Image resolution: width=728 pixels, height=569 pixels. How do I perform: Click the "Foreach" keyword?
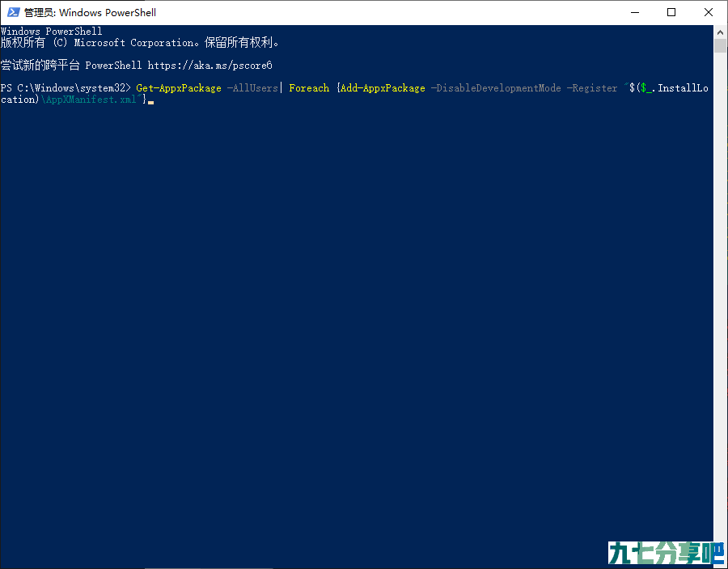tap(309, 88)
